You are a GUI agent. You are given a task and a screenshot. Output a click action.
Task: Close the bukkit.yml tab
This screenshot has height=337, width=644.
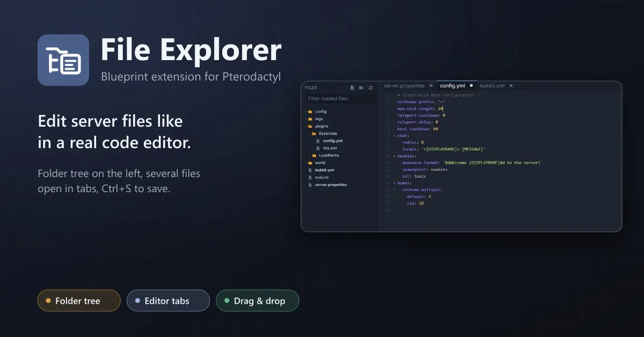(511, 86)
